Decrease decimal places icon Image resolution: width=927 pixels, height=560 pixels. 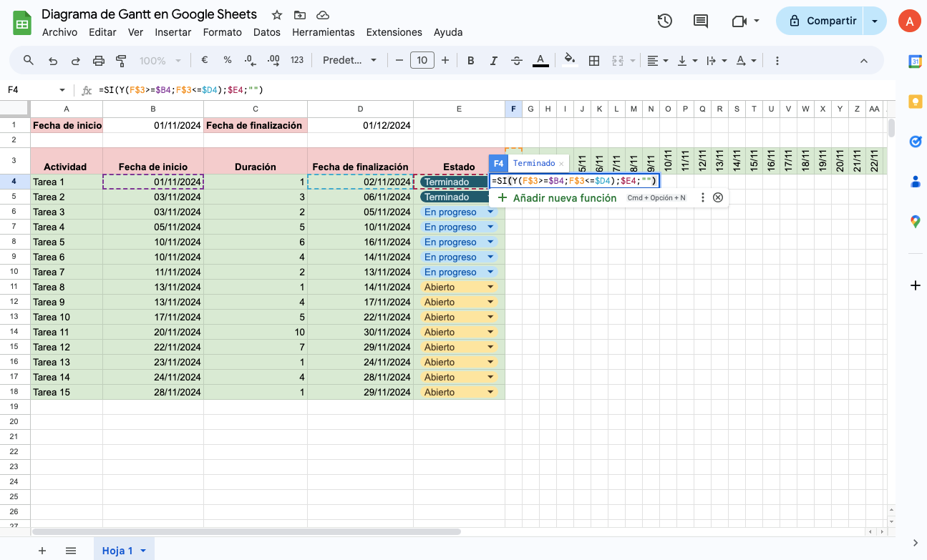[250, 61]
